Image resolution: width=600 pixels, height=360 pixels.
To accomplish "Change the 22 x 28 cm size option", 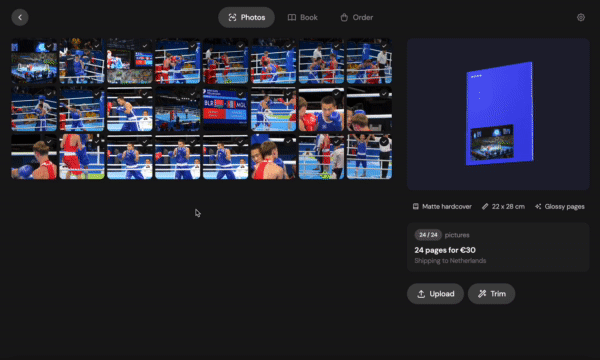I will coord(503,207).
